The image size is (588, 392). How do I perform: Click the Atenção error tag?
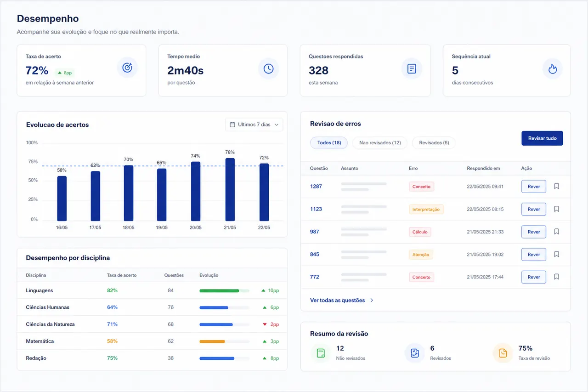[421, 255]
